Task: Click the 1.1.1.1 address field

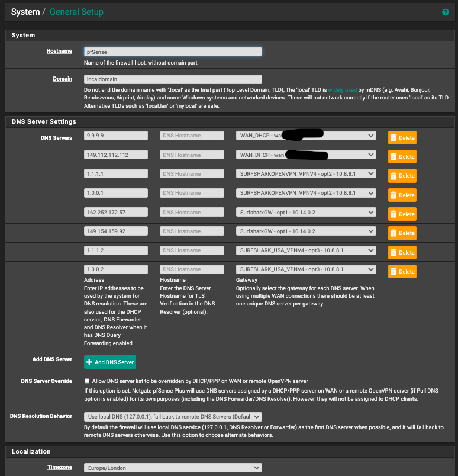Action: pyautogui.click(x=116, y=174)
